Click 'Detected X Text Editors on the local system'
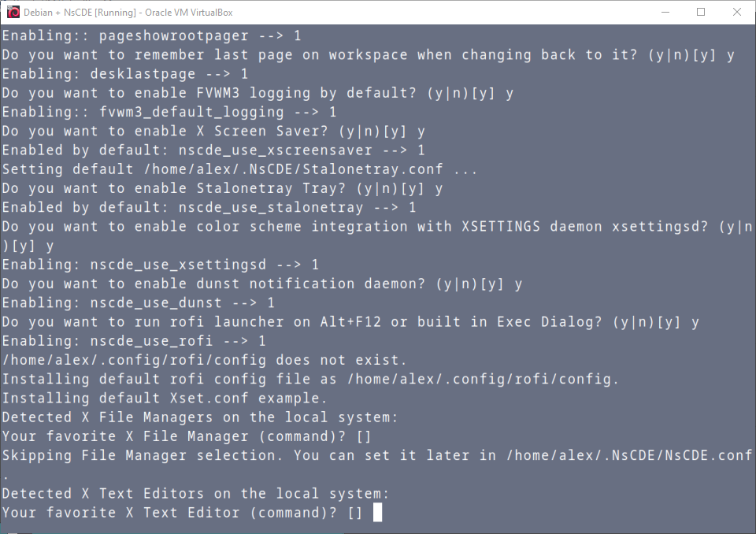Screen dimensions: 756x534 point(195,494)
